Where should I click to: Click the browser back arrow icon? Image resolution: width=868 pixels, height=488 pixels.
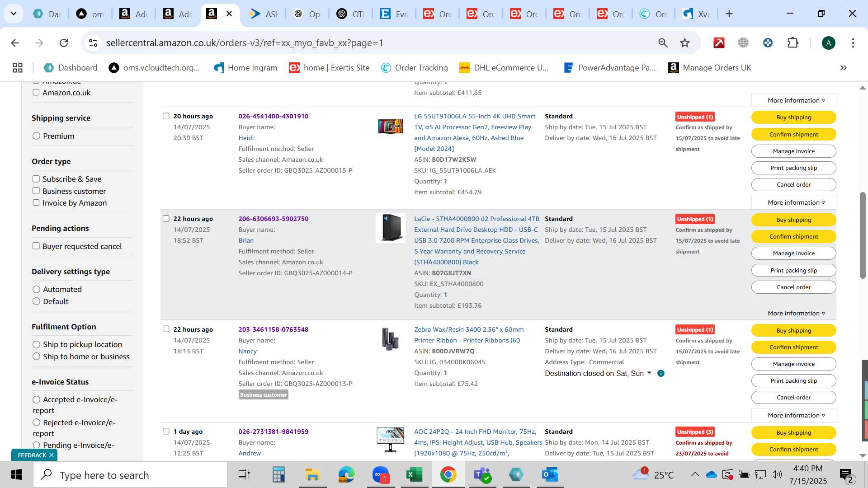pyautogui.click(x=15, y=43)
